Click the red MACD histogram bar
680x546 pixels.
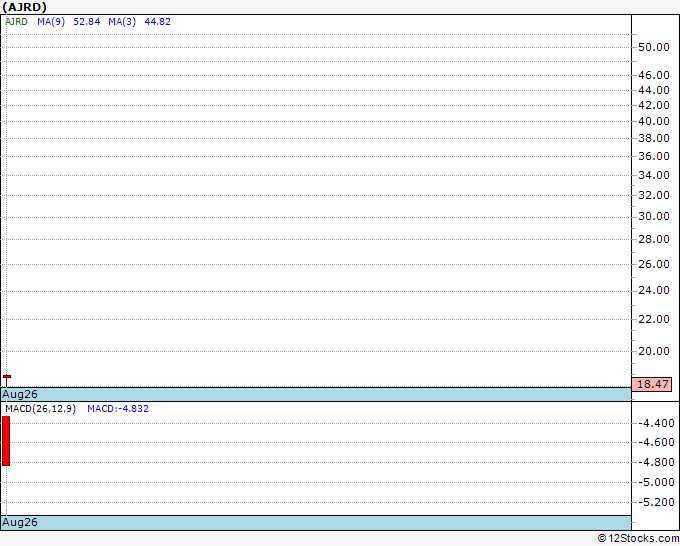[6, 441]
